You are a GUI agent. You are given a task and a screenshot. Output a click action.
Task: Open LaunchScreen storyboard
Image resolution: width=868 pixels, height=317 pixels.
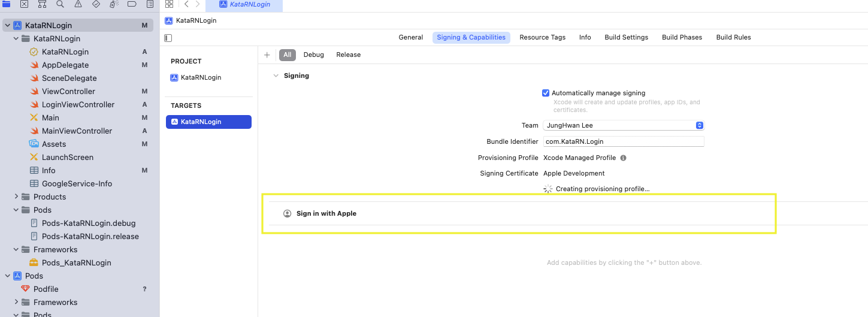(x=68, y=157)
